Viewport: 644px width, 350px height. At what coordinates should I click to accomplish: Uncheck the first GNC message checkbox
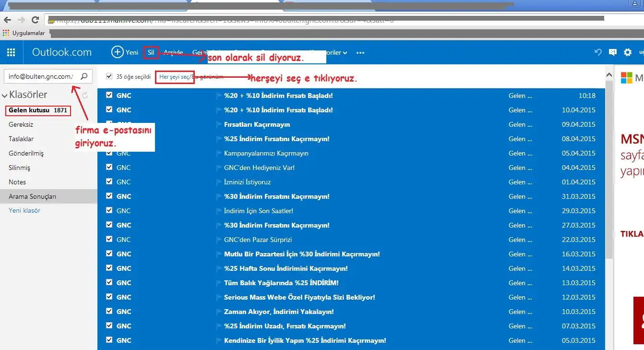point(109,95)
